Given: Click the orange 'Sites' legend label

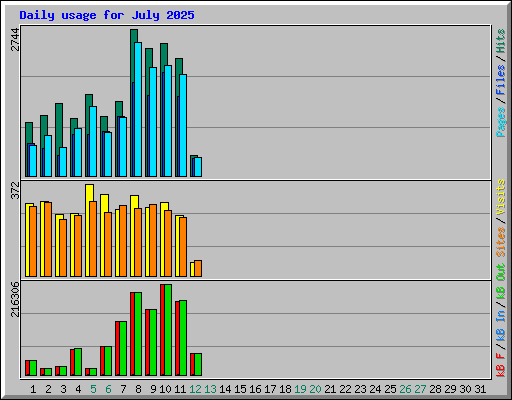Looking at the screenshot, I should coord(501,242).
